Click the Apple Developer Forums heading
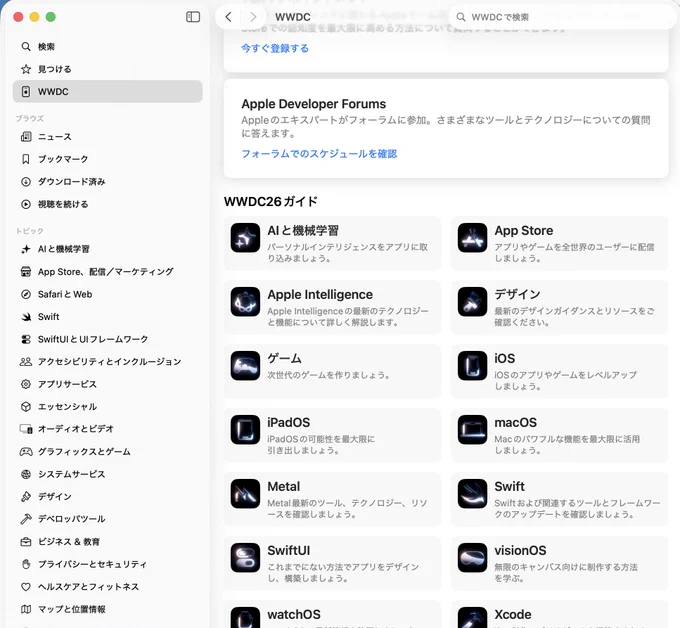Image resolution: width=680 pixels, height=628 pixels. tap(314, 104)
